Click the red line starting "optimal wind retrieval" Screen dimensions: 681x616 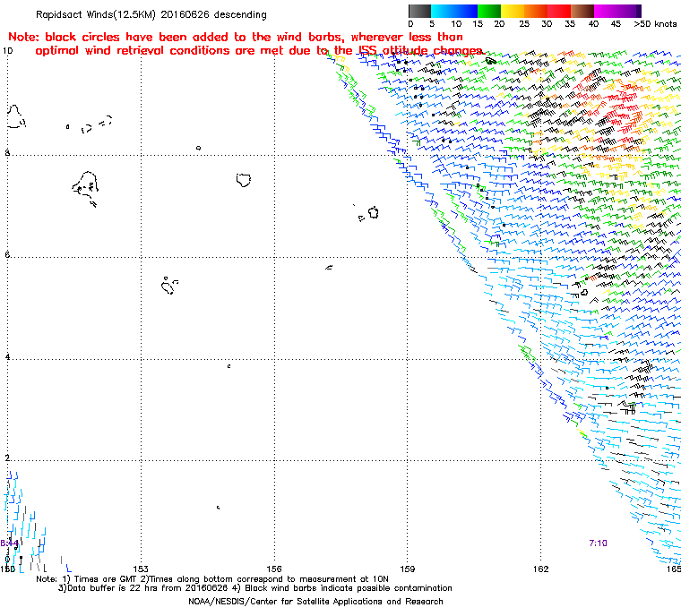tap(259, 51)
